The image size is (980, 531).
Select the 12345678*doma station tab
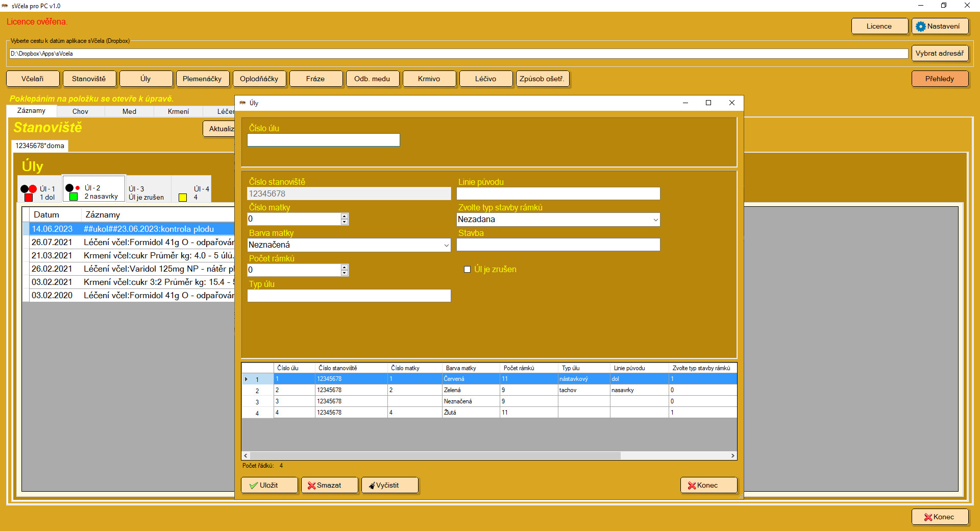coord(40,146)
